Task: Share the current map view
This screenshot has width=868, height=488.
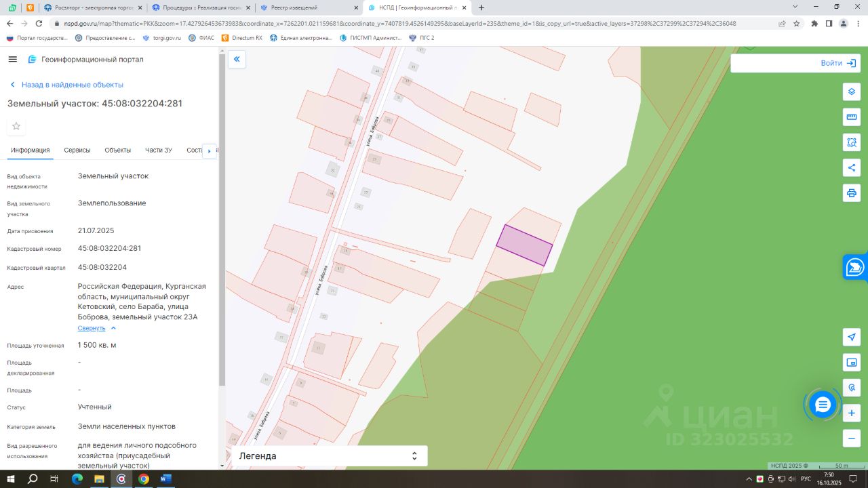Action: [x=852, y=167]
